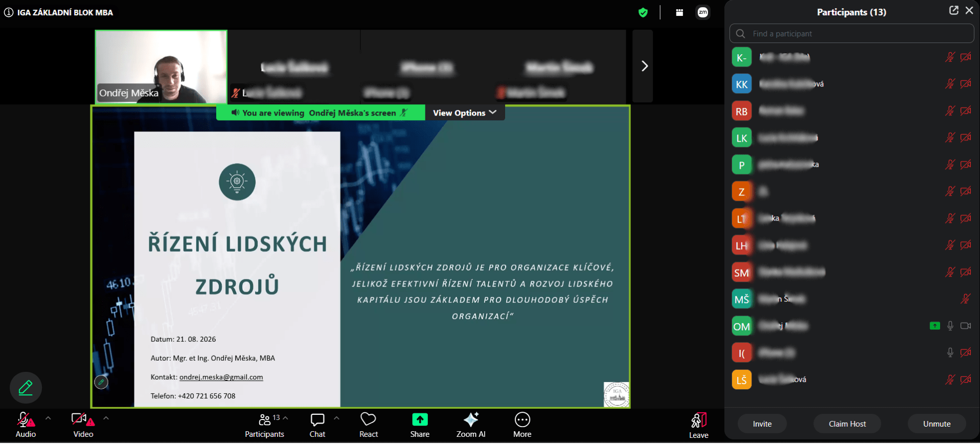Toggle the Participants panel from toolbar
The width and height of the screenshot is (980, 444).
pyautogui.click(x=264, y=425)
